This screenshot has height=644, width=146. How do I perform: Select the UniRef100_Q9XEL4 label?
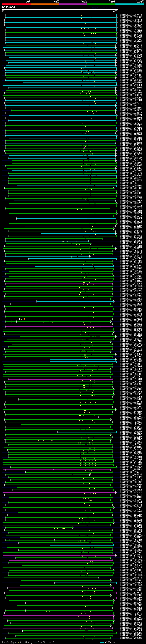[x=131, y=85]
